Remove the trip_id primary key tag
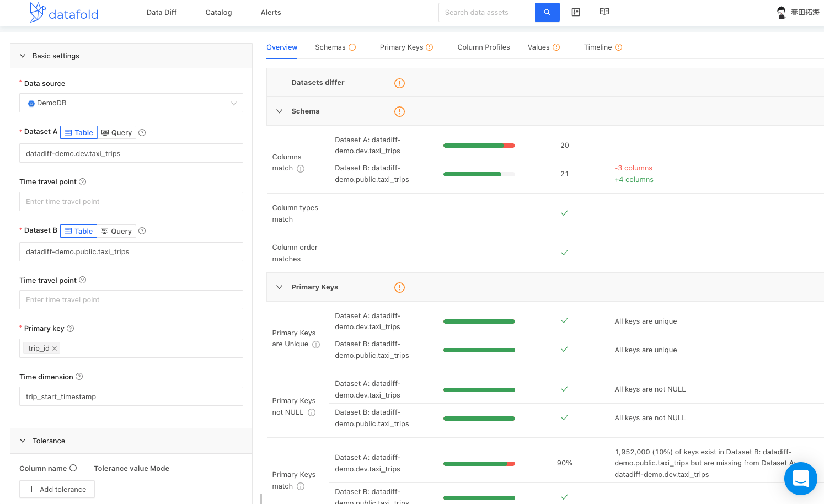824x504 pixels. [55, 348]
